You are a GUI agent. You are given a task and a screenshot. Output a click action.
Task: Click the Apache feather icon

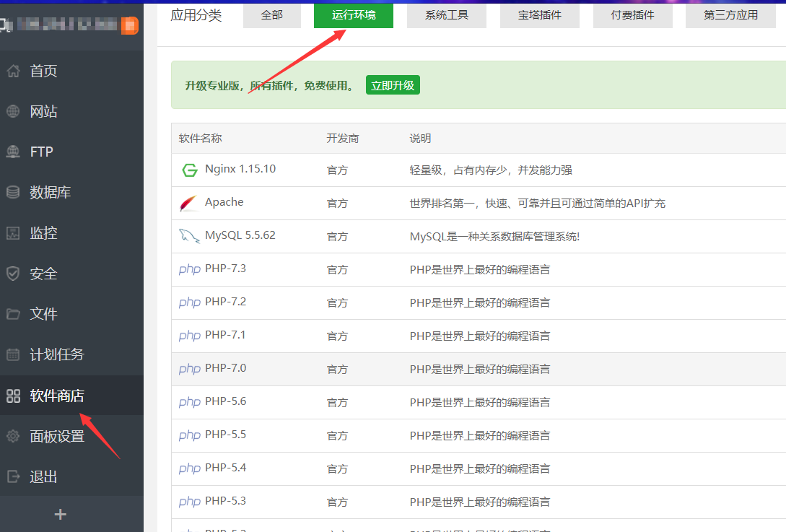188,203
